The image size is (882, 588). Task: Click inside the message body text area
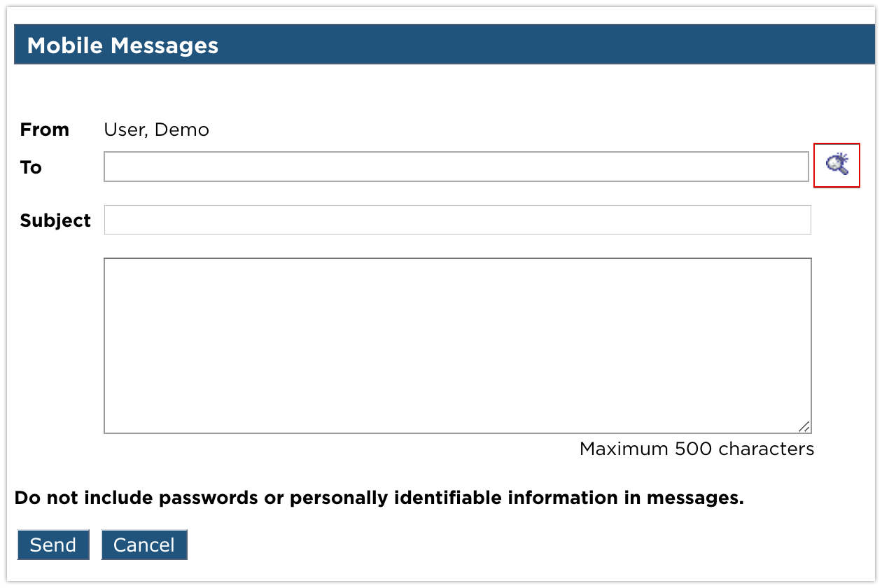(457, 345)
